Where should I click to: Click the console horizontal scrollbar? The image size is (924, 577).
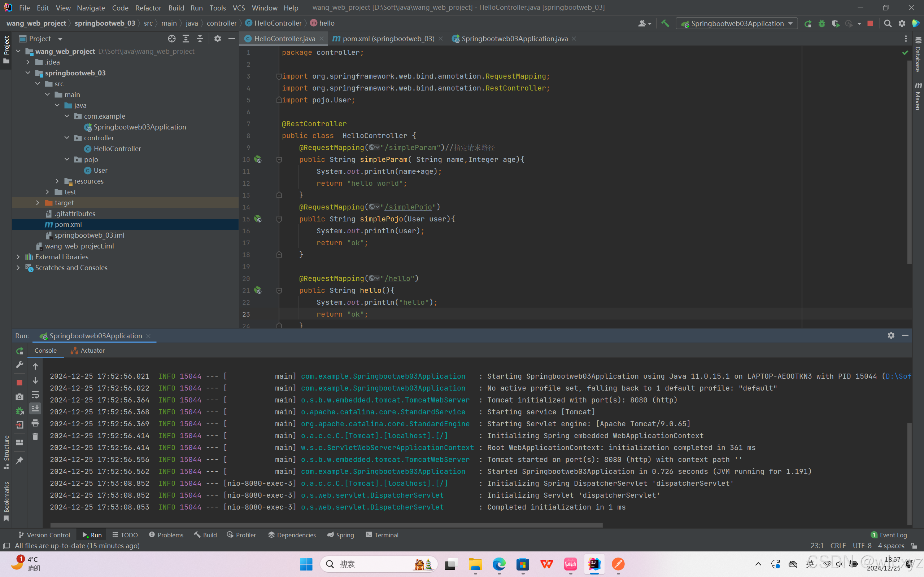point(326,525)
